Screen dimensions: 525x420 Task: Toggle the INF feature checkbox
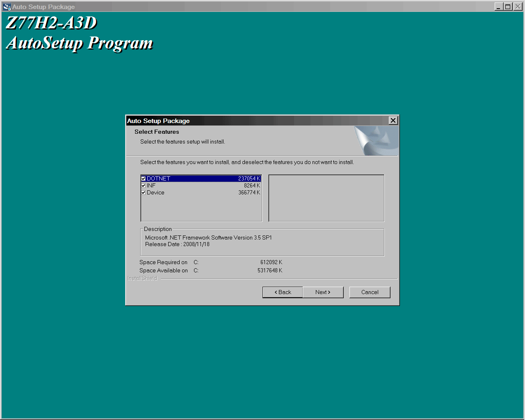pos(144,185)
